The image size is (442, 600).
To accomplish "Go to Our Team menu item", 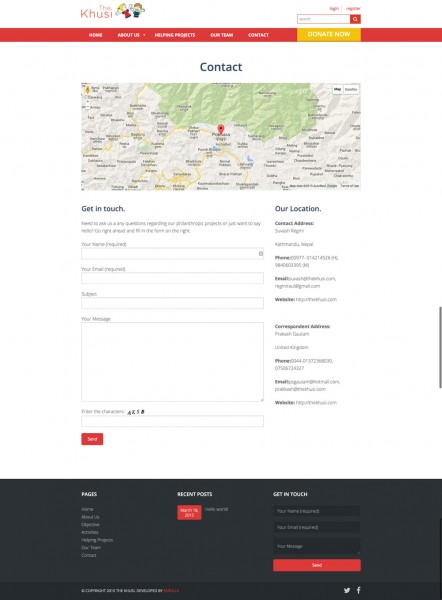I will (x=222, y=35).
